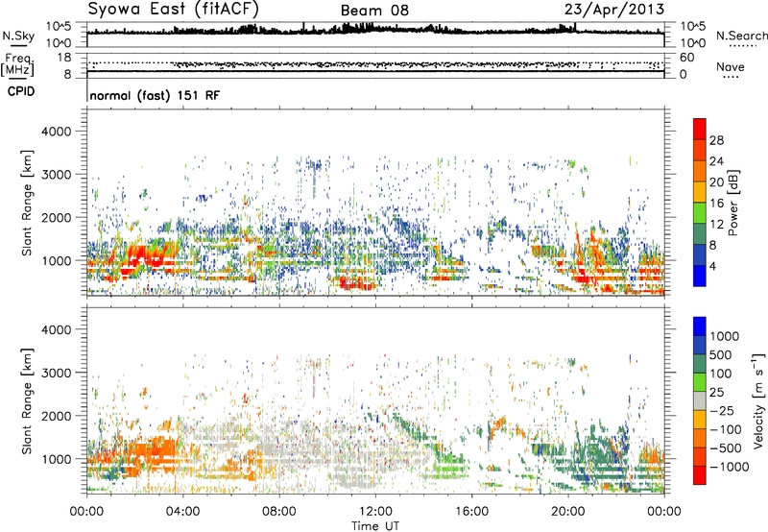
Task: Click the "20" value on power colorbar
Action: tap(716, 182)
